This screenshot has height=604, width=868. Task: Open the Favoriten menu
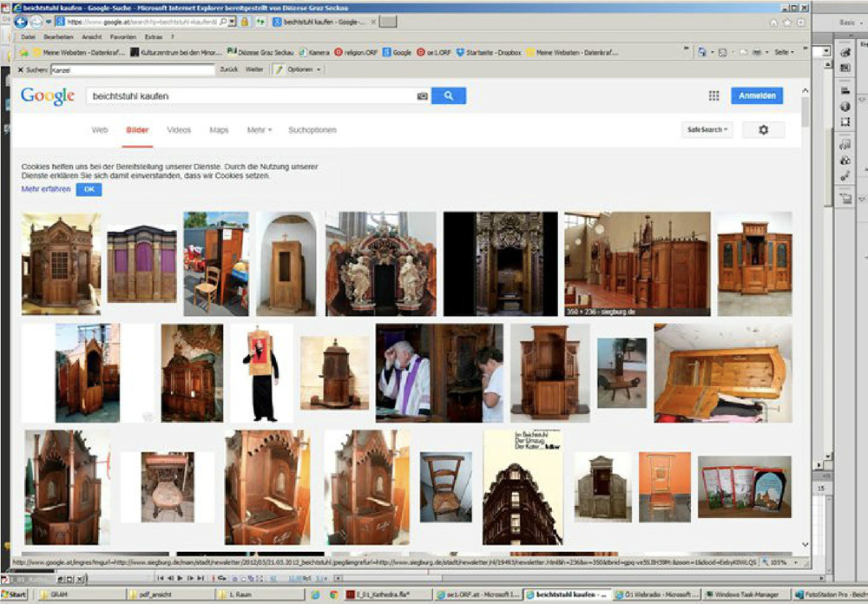tap(122, 37)
